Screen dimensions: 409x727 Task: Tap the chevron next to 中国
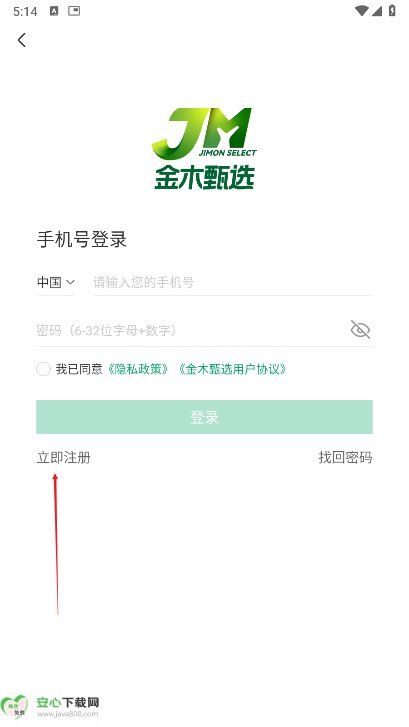click(70, 282)
